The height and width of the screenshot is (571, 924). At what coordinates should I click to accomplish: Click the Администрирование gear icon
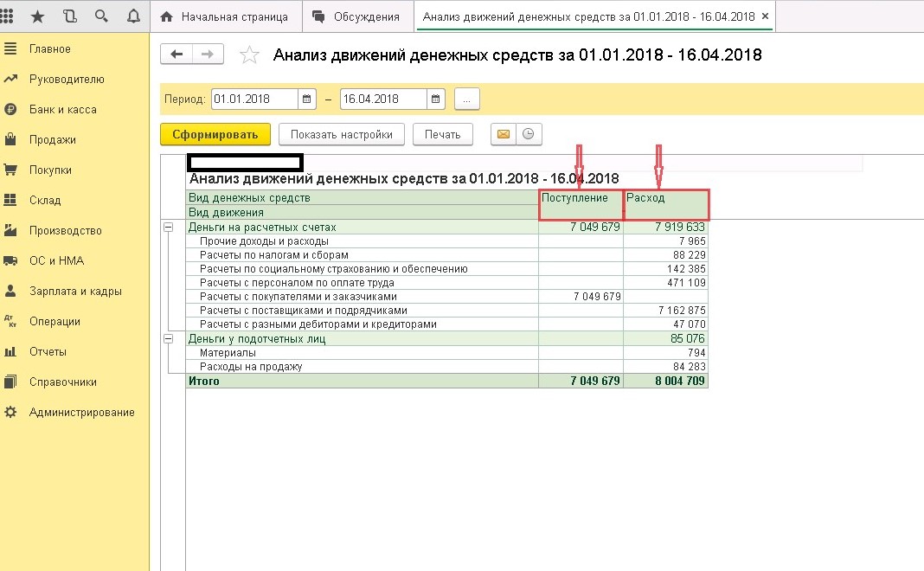(x=10, y=412)
